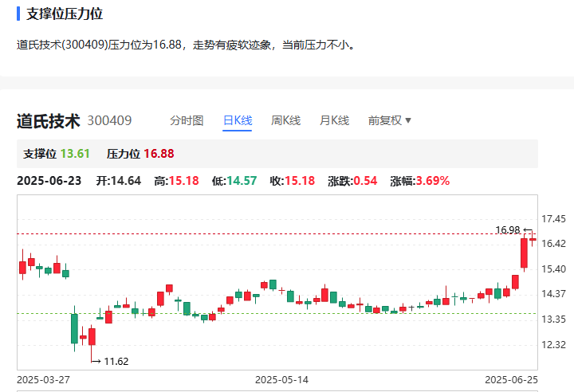Click the 2025-05-14 date axis label
The image size is (574, 392).
click(281, 380)
